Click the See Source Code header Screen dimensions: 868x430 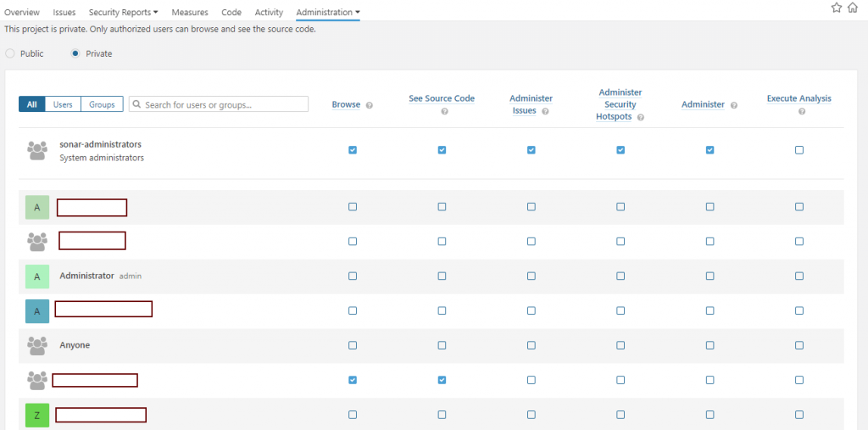click(442, 98)
